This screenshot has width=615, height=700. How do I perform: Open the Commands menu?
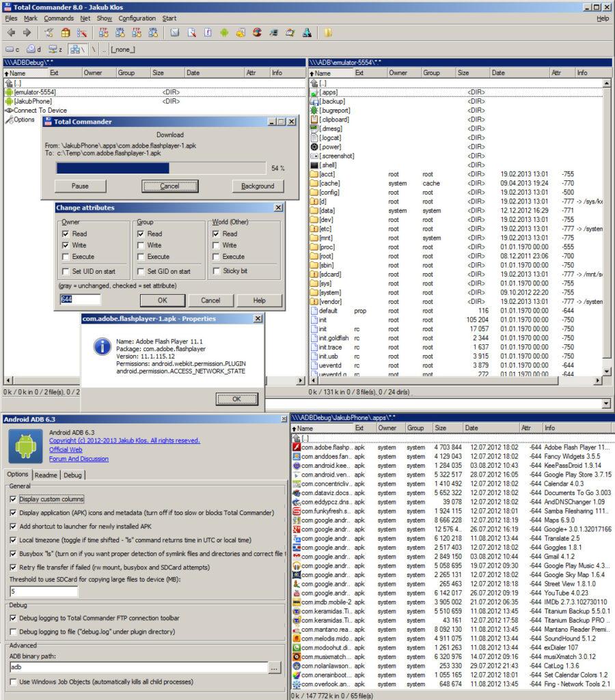(x=59, y=18)
